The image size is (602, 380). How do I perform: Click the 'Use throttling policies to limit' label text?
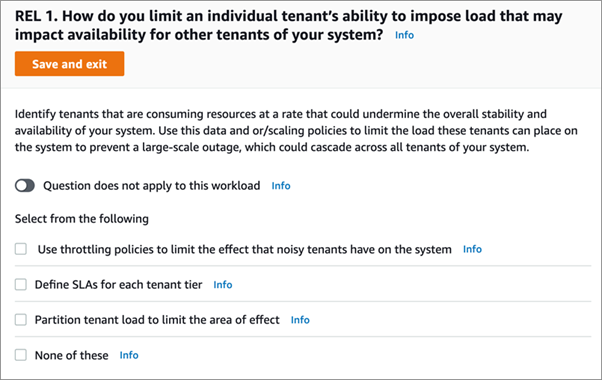coord(245,249)
